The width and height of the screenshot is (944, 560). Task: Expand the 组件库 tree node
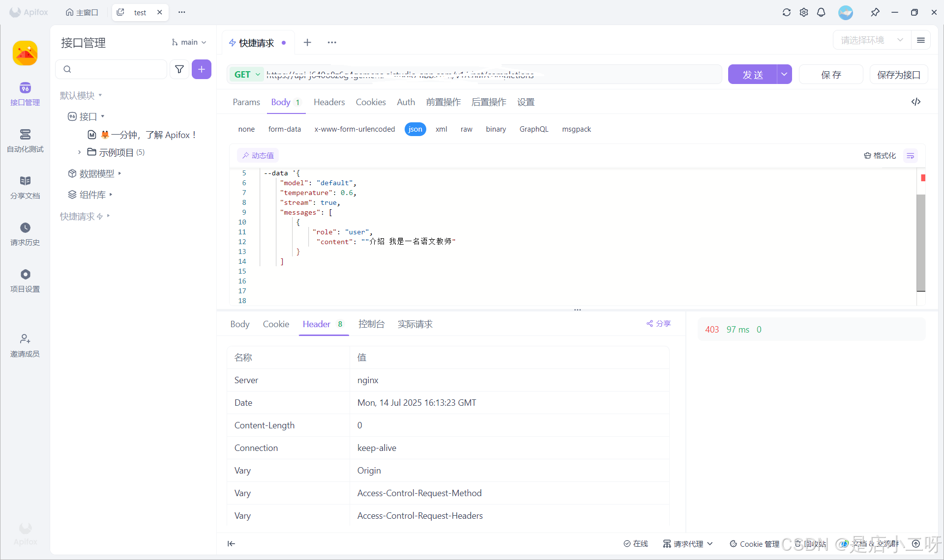[x=111, y=195]
